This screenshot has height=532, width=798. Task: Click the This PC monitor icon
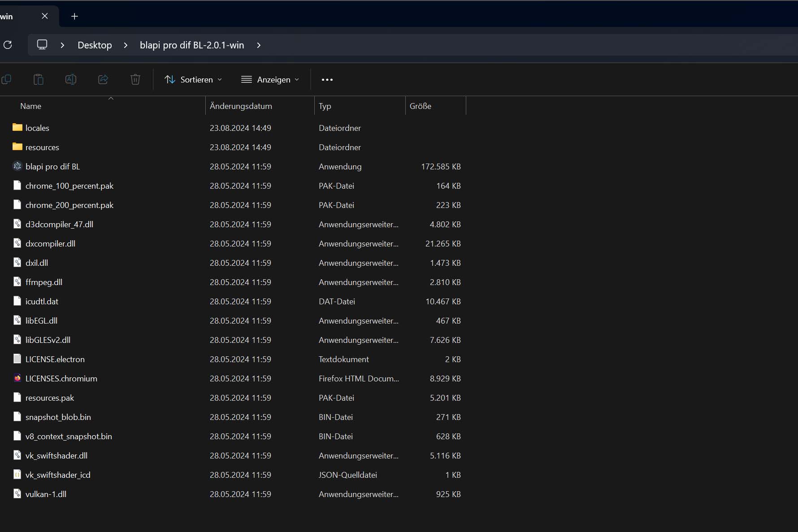point(42,45)
